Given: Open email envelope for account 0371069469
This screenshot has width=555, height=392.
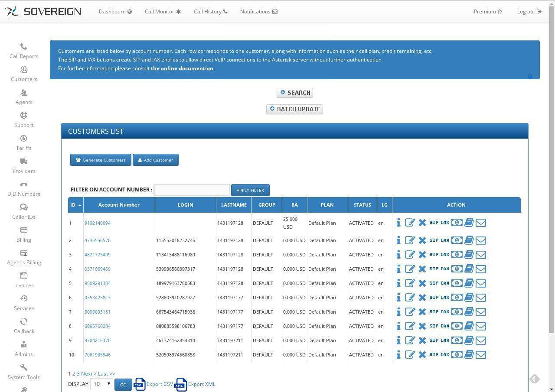Looking at the screenshot, I should pyautogui.click(x=480, y=269).
